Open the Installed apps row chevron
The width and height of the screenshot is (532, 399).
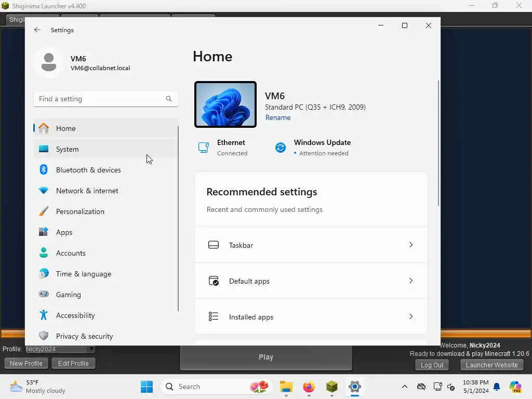click(x=411, y=316)
